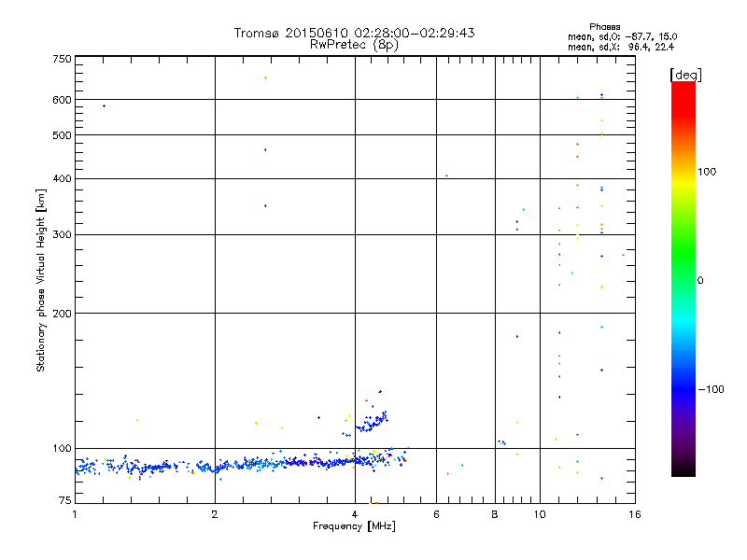Click y-axis tick label "750"

point(62,59)
